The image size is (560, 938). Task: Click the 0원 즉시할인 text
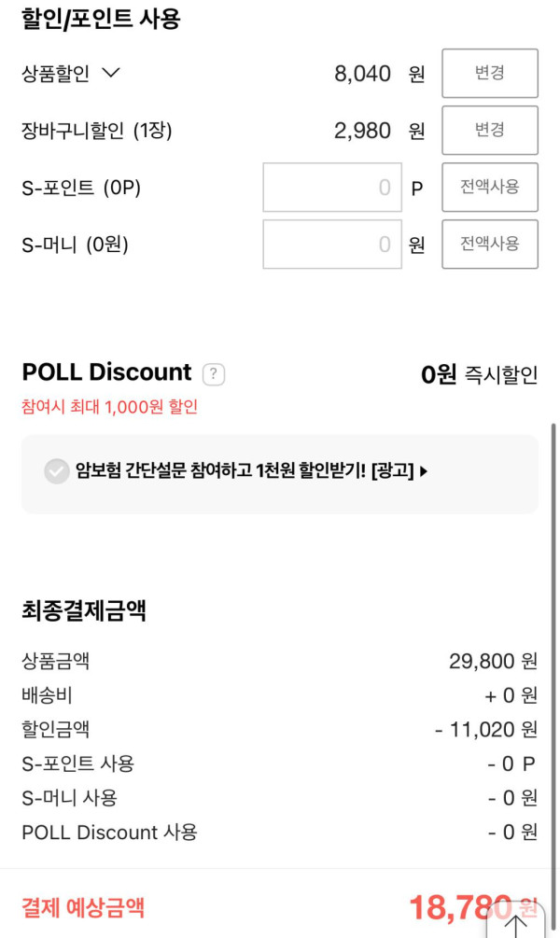479,375
